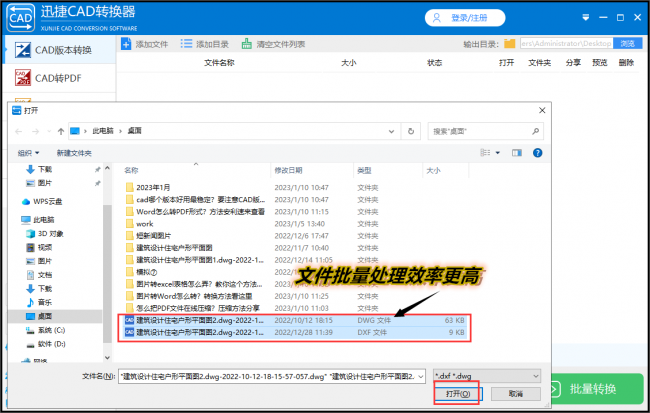Sort by 类型 column header

tap(364, 170)
